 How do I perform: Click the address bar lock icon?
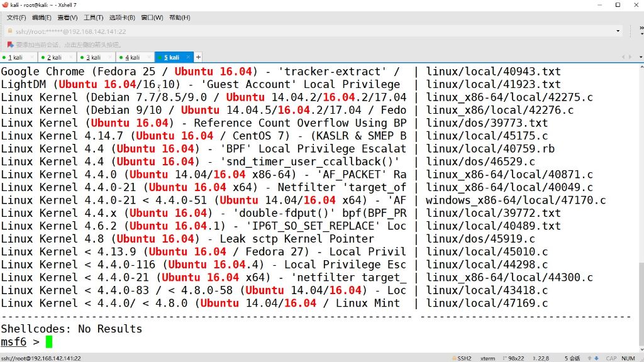click(10, 31)
